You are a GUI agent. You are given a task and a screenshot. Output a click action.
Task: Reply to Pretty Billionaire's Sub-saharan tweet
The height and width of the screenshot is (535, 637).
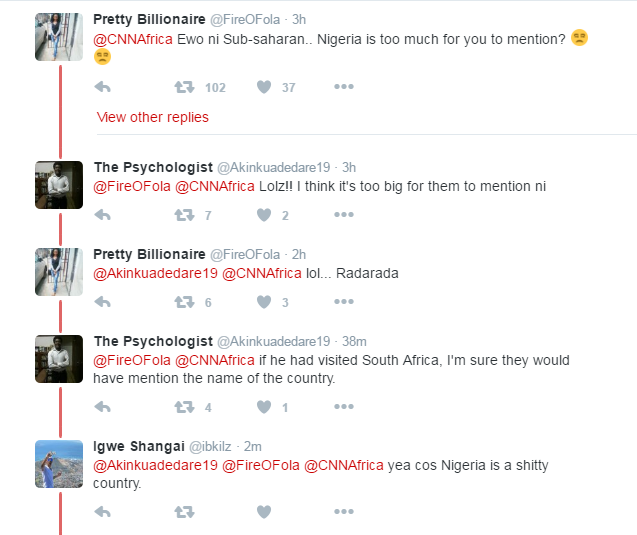coord(101,87)
